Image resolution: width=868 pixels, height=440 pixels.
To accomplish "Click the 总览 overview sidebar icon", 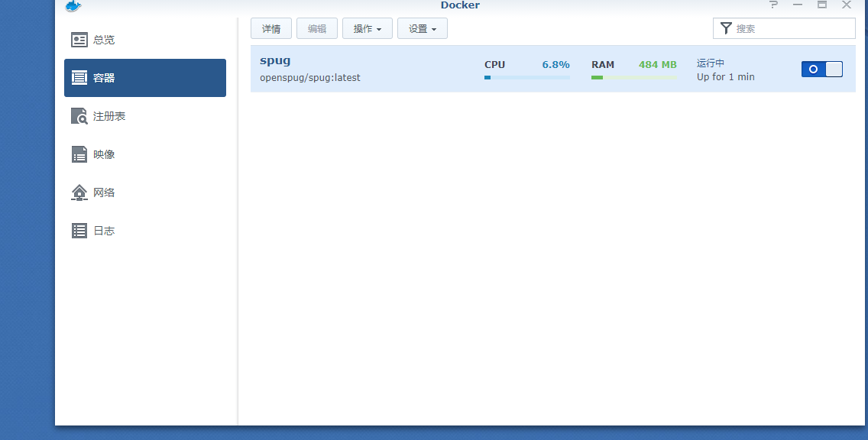I will (79, 40).
